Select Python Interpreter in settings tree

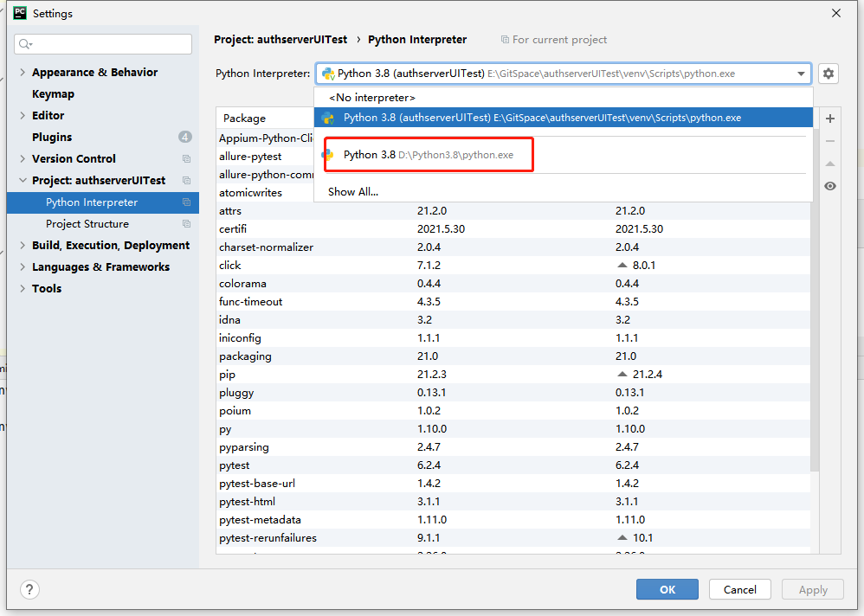click(x=103, y=202)
